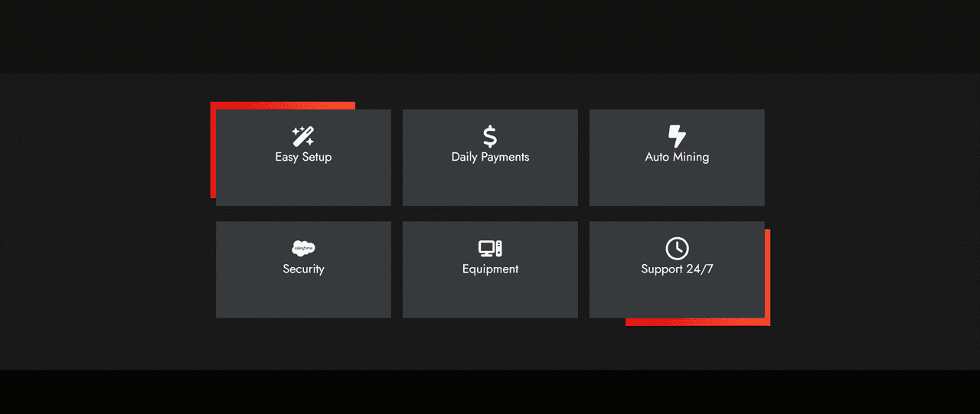Select the Support 24/7 text label

pos(677,269)
